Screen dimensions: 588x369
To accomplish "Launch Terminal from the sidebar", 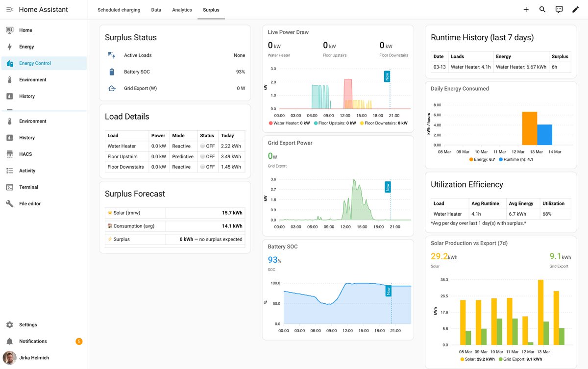I will [44, 187].
